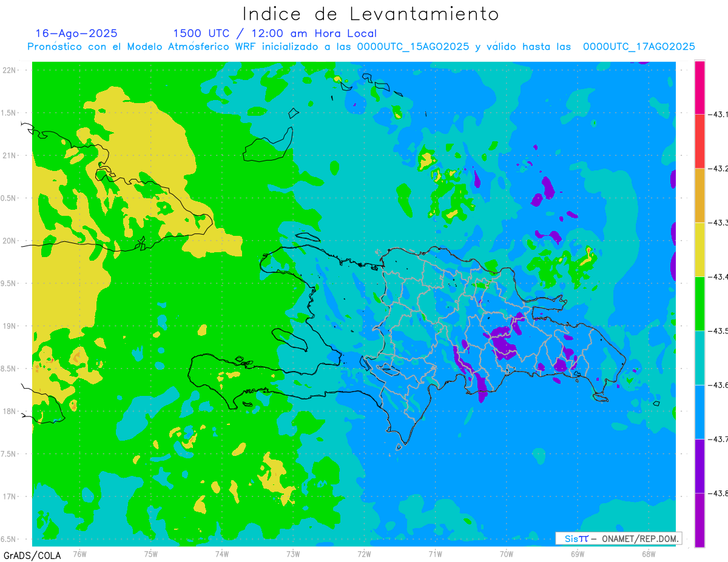Click the '22N' latitude label
This screenshot has height=562, width=728.
[x=10, y=70]
